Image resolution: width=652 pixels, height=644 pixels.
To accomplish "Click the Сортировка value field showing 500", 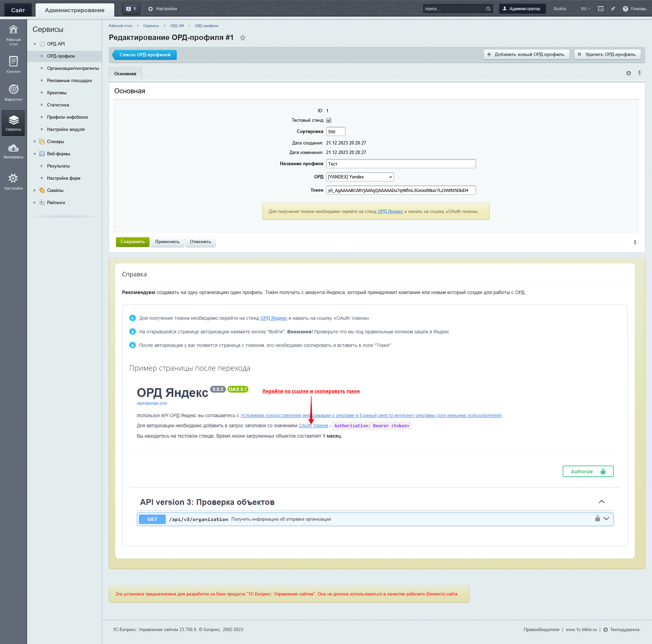I will coord(336,131).
